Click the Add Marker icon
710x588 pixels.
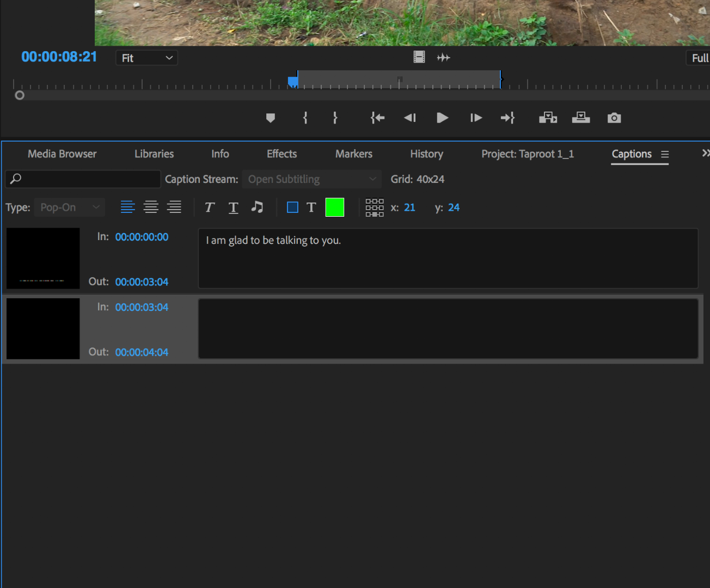click(270, 118)
